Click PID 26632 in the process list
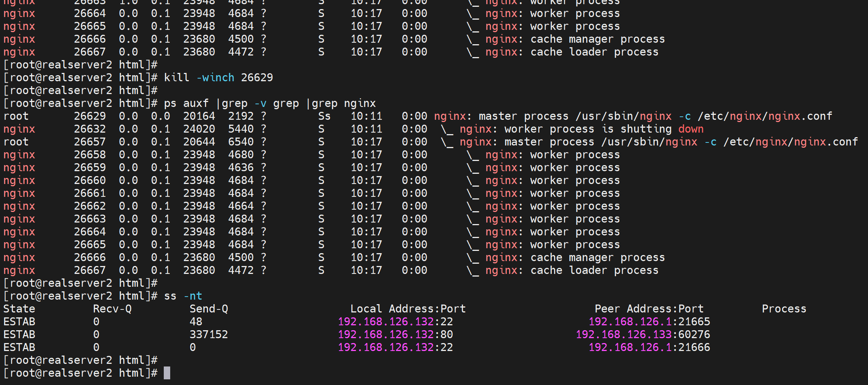The width and height of the screenshot is (868, 385). click(90, 129)
